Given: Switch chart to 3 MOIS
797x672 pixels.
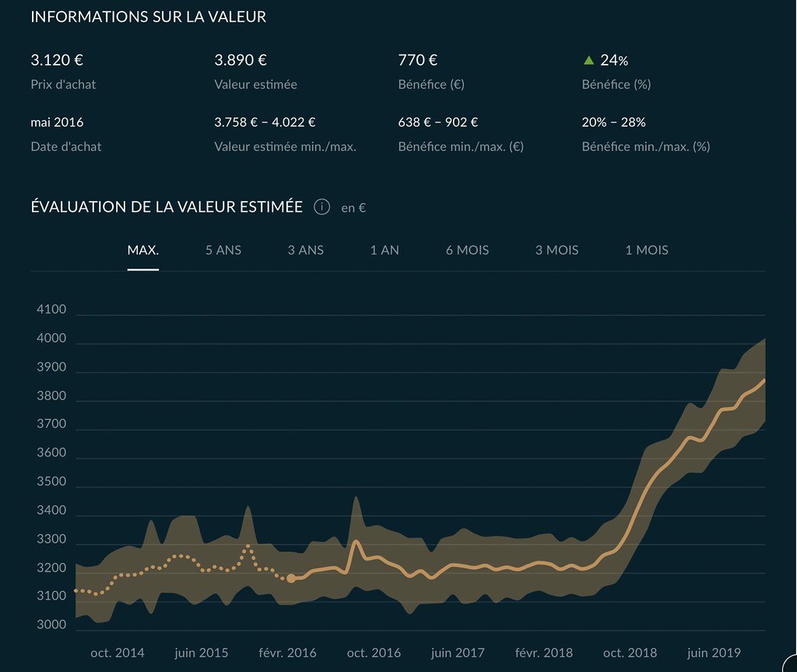Looking at the screenshot, I should point(556,250).
